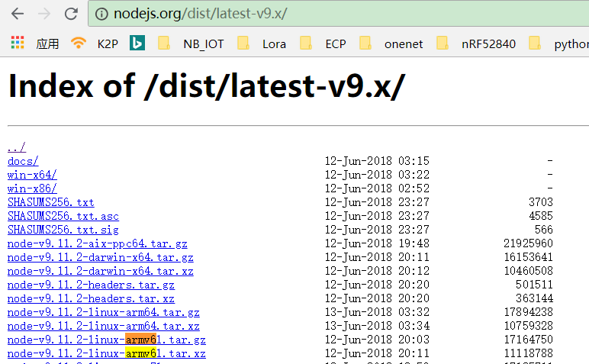Open the Lora bookmark folder icon

243,43
